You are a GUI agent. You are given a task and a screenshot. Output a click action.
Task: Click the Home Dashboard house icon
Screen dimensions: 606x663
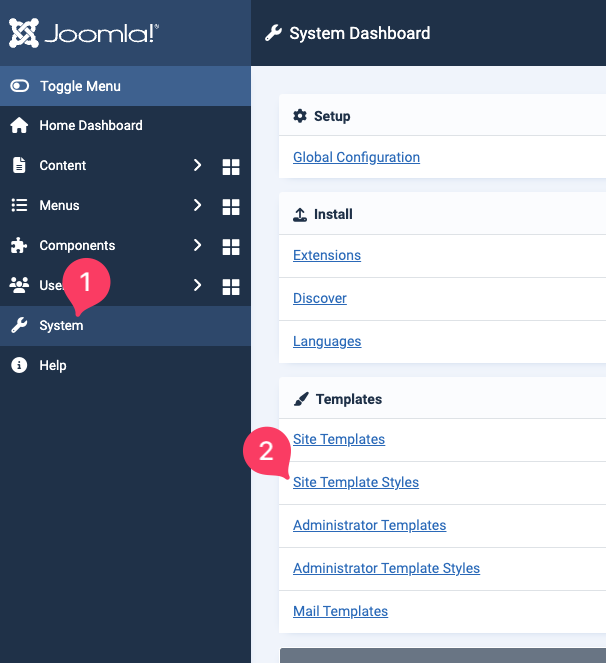point(19,126)
